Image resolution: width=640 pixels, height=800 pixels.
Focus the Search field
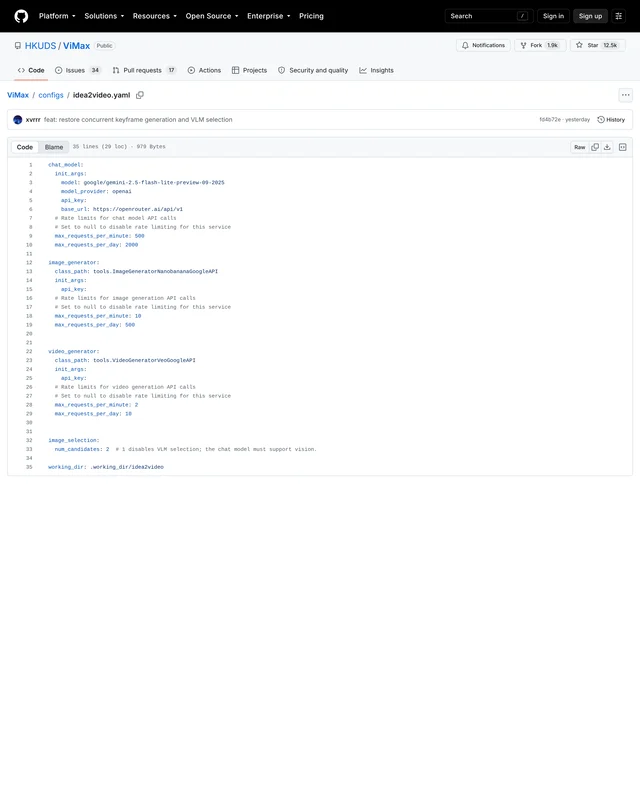click(x=489, y=16)
